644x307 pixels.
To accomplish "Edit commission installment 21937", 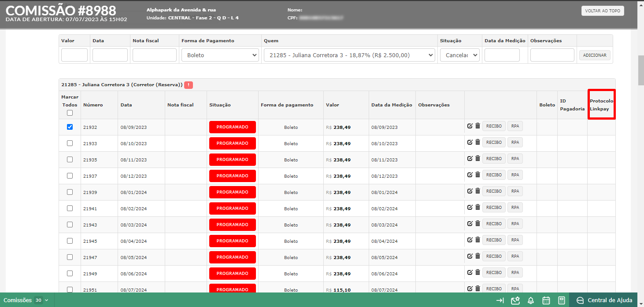I will pos(470,175).
